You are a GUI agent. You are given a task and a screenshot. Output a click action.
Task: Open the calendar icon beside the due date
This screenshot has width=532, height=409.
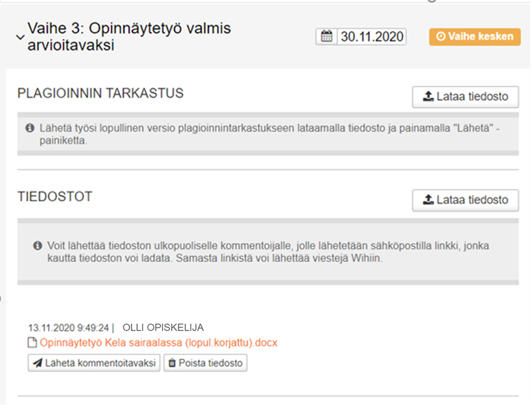(x=326, y=37)
